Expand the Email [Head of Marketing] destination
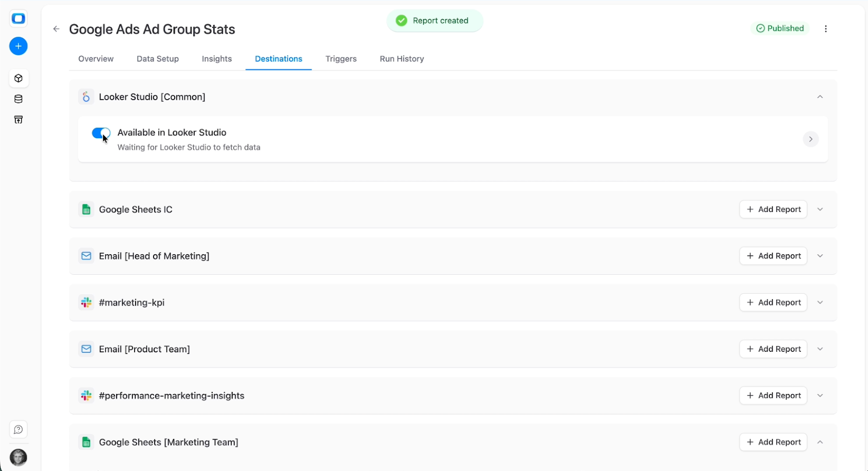The width and height of the screenshot is (868, 471). tap(820, 256)
